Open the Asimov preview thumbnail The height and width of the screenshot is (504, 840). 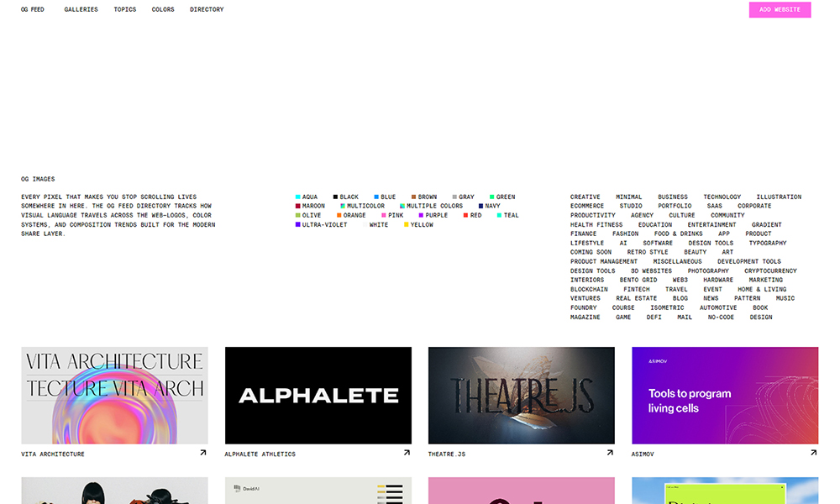725,396
